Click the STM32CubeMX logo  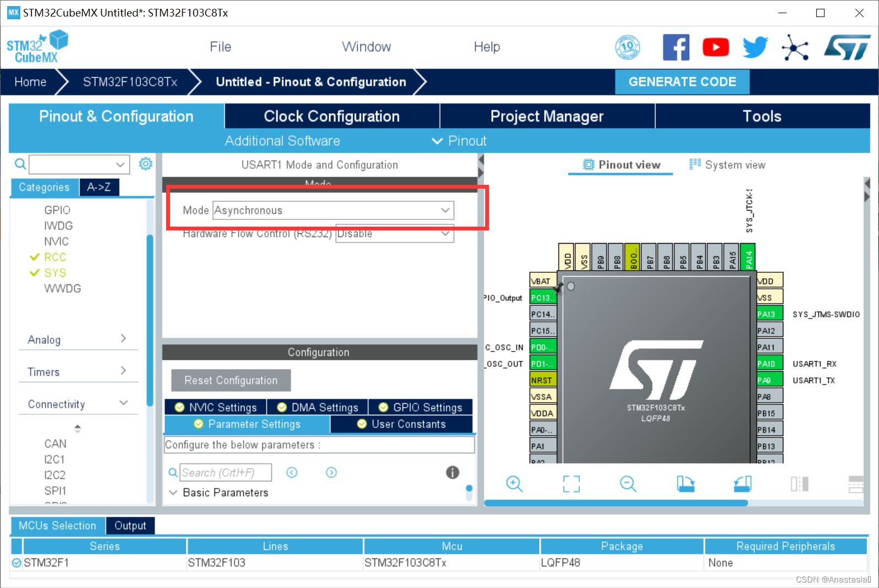(37, 47)
